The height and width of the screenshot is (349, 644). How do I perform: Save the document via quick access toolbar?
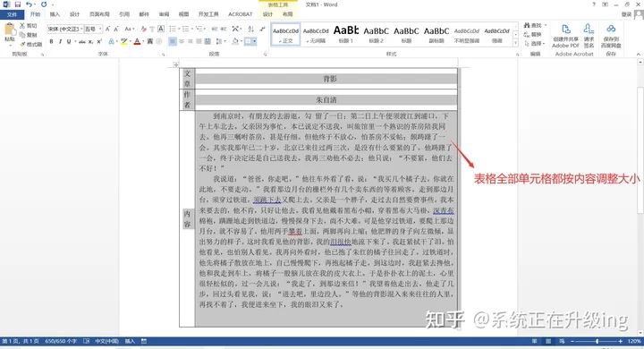click(x=18, y=4)
